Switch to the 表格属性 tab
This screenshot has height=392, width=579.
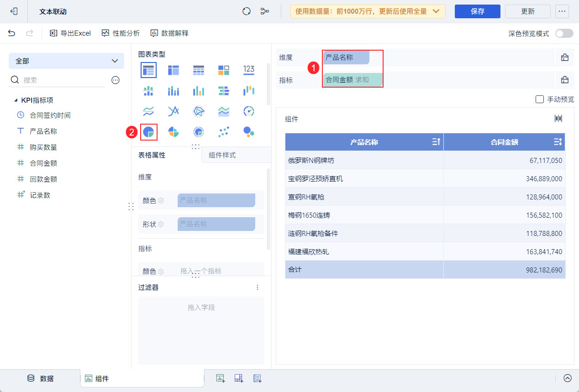(152, 155)
